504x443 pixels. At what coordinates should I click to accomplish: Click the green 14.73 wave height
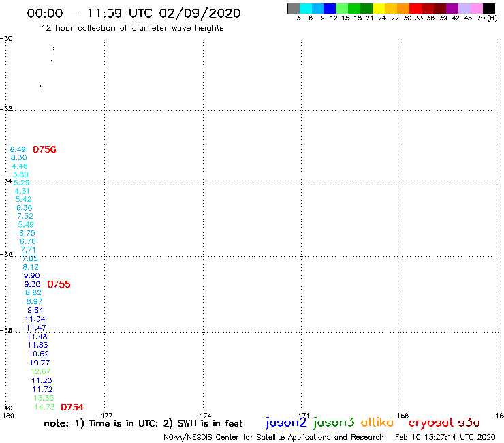(45, 407)
